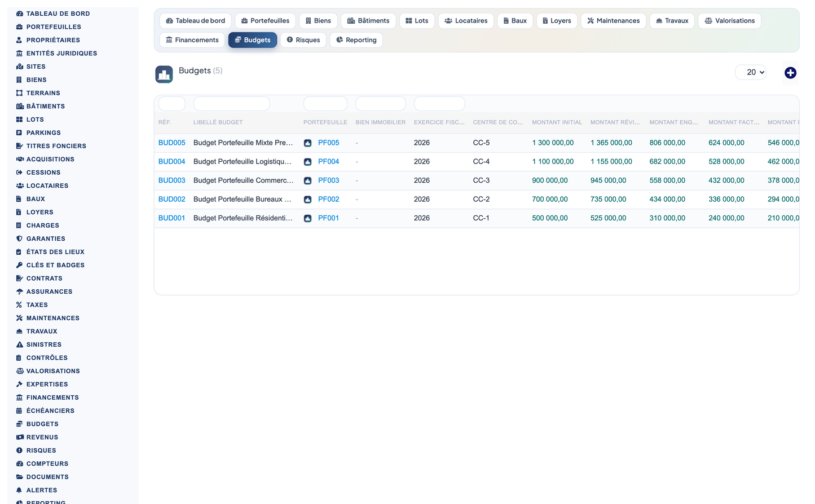Click the CC-2 cost center cell
The height and width of the screenshot is (504, 815).
pyautogui.click(x=481, y=199)
